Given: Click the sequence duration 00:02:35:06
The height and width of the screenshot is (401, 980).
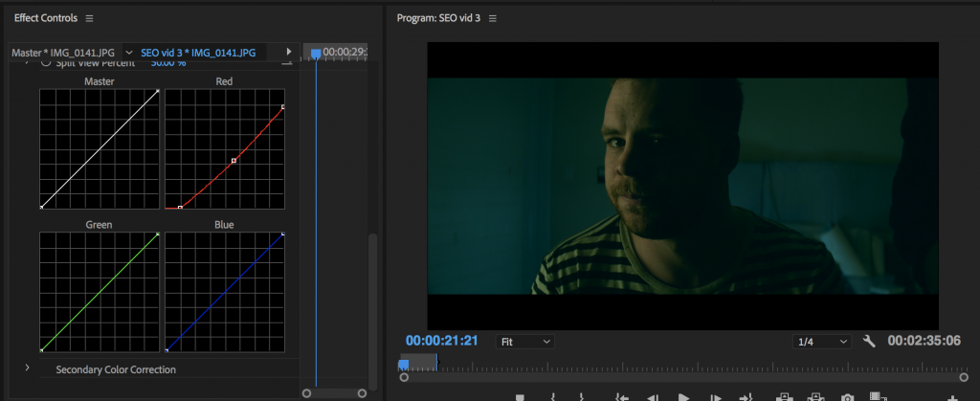Looking at the screenshot, I should tap(924, 341).
